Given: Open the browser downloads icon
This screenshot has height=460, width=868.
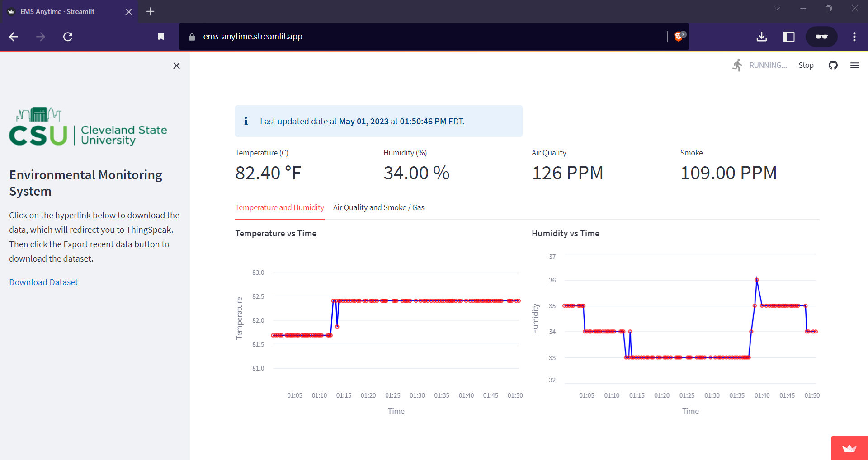Looking at the screenshot, I should pyautogui.click(x=761, y=37).
